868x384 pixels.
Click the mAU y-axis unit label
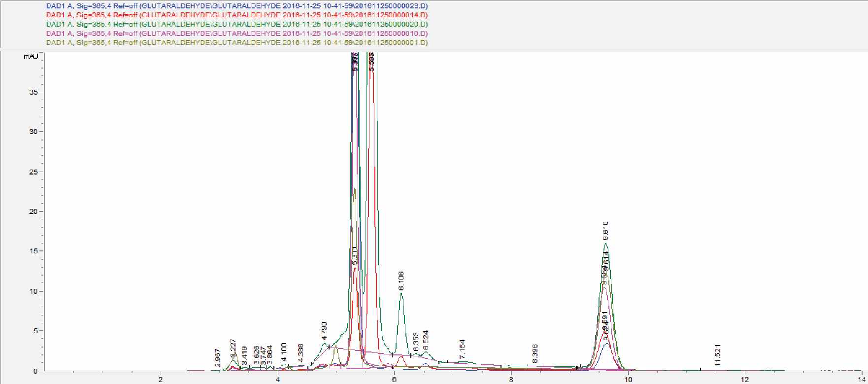(31, 57)
